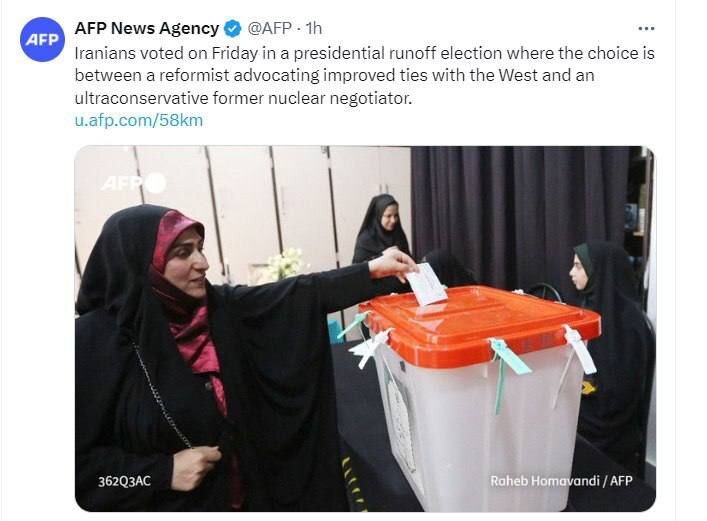Screen dimensions: 707x521
Task: Open the @AFP handle link
Action: [270, 28]
